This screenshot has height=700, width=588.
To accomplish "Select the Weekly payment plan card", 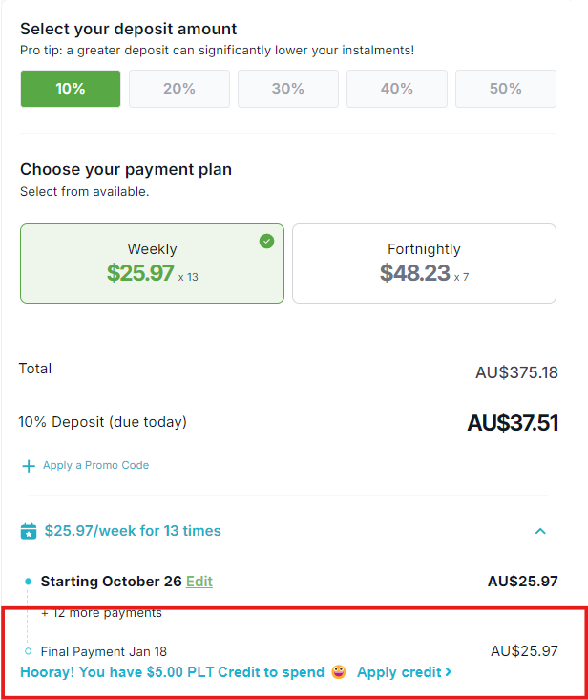I will click(152, 264).
